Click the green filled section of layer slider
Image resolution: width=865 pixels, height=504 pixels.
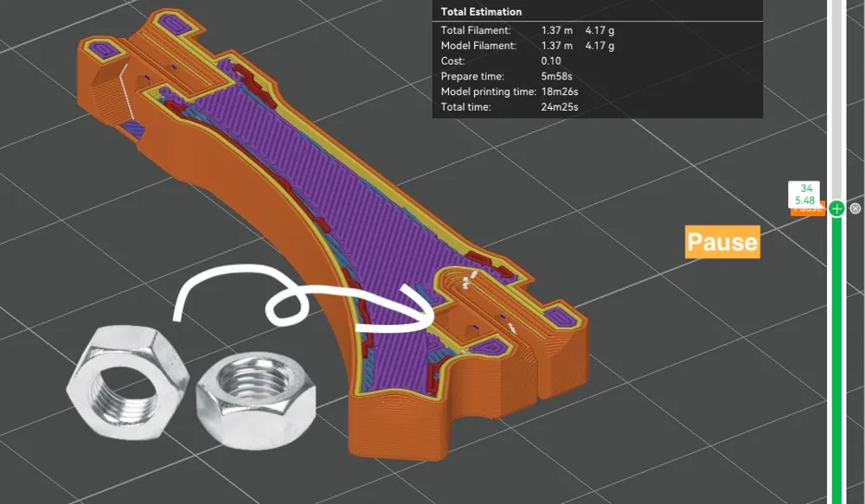(x=836, y=363)
